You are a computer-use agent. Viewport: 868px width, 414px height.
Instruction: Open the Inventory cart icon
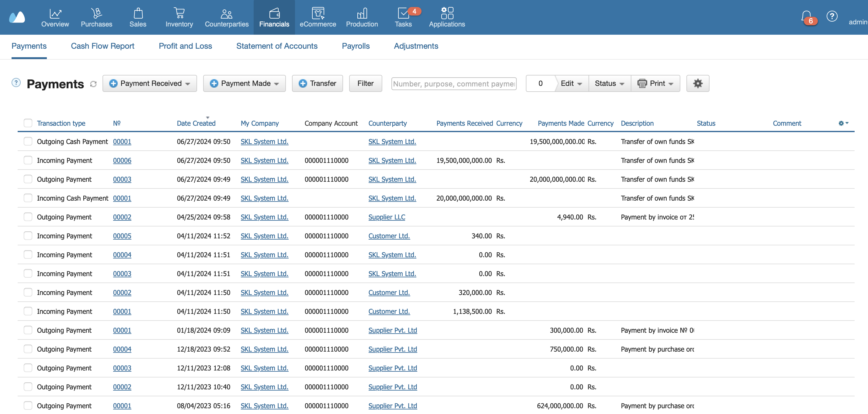point(179,13)
